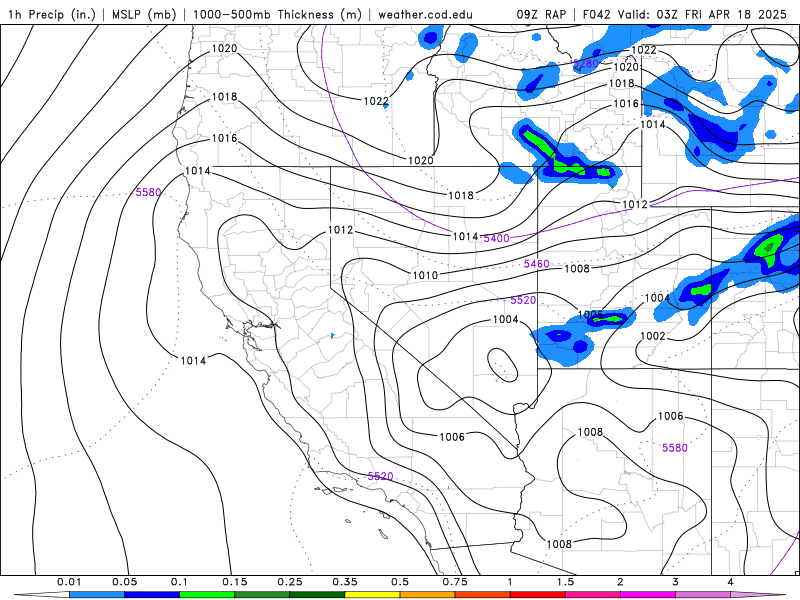Click the purple 5280 thickness label
This screenshot has height=600, width=800.
[586, 64]
